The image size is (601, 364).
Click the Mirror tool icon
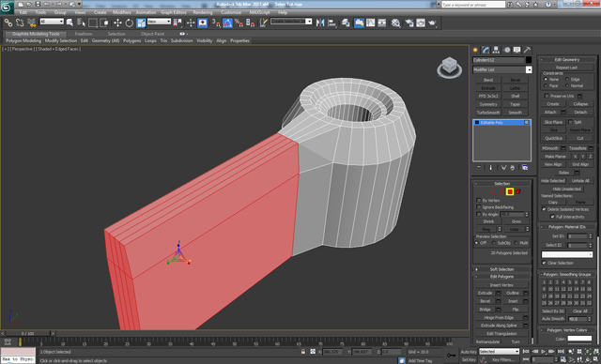[320, 23]
